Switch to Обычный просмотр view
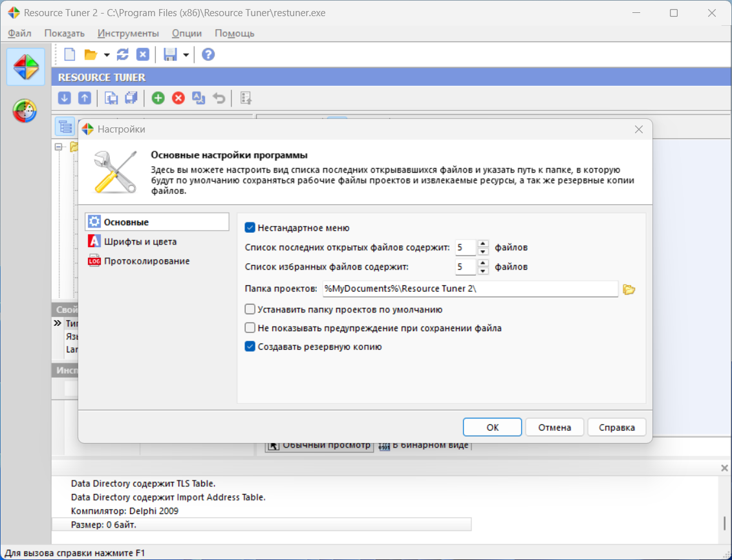The height and width of the screenshot is (560, 732). [x=319, y=446]
